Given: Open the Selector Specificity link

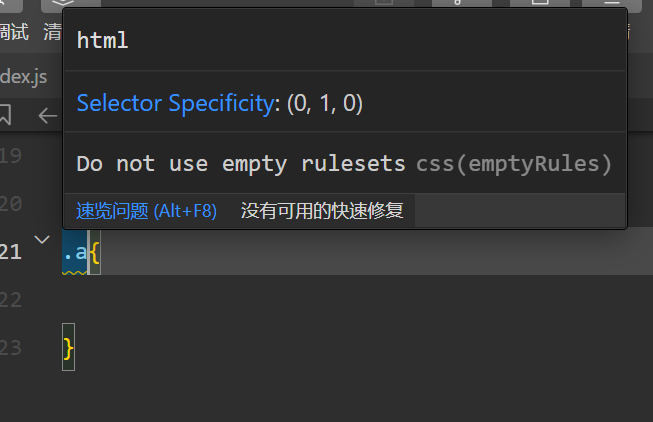Looking at the screenshot, I should 178,103.
